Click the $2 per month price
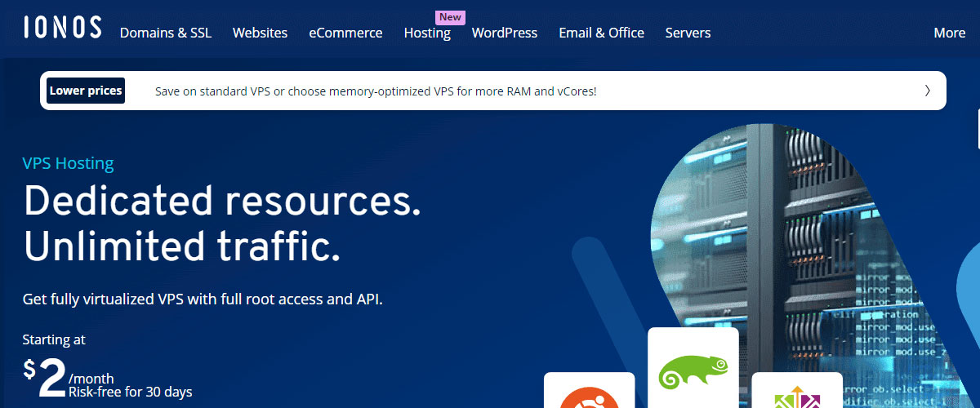Viewport: 980px width, 408px height. coord(69,377)
